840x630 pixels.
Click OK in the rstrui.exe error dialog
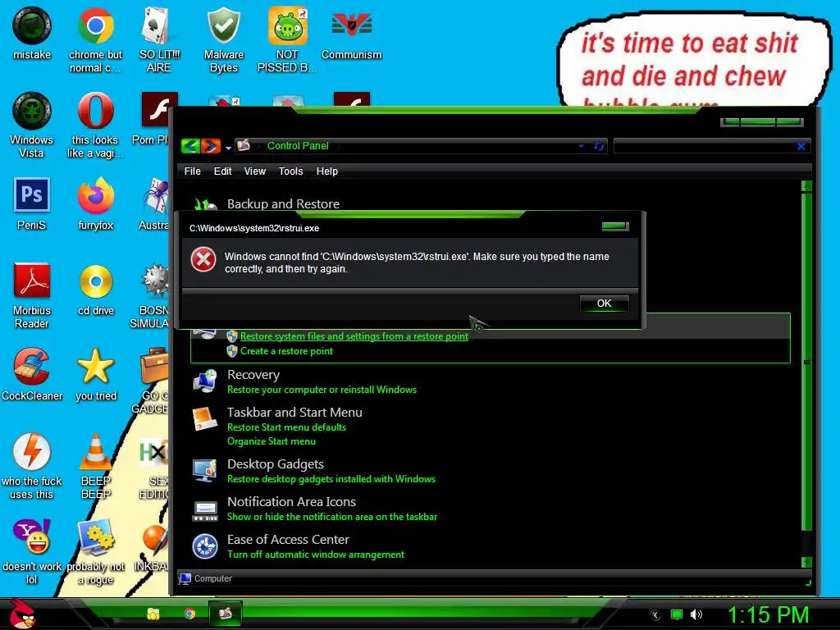tap(604, 304)
